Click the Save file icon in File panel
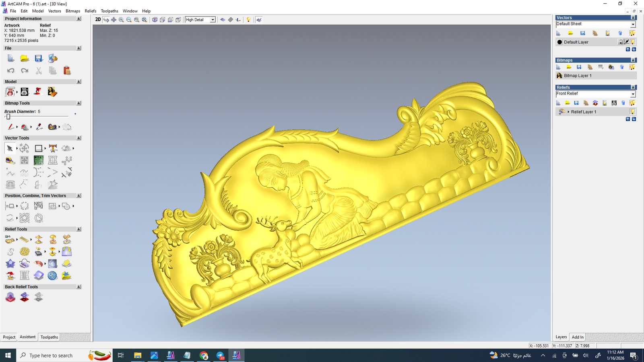The width and height of the screenshot is (644, 362). click(x=39, y=59)
